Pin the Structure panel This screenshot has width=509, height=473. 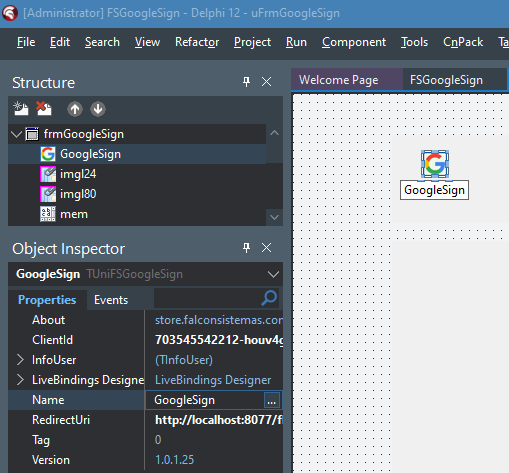click(x=246, y=82)
